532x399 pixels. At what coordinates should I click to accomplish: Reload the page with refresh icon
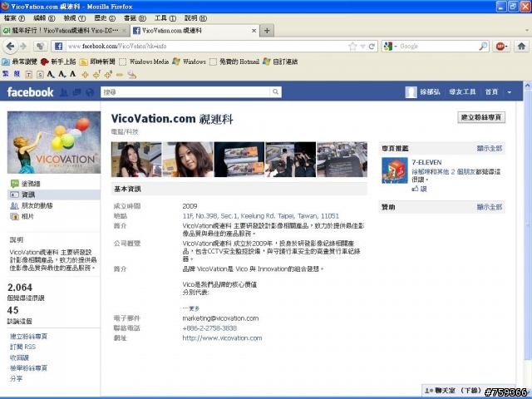372,47
